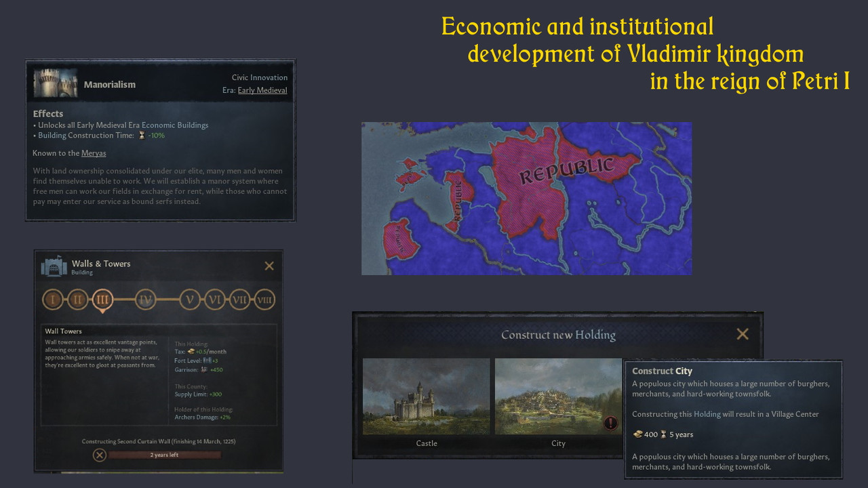Click the Supply Limit +300 value
Screen dimensions: 868x488
pos(216,394)
